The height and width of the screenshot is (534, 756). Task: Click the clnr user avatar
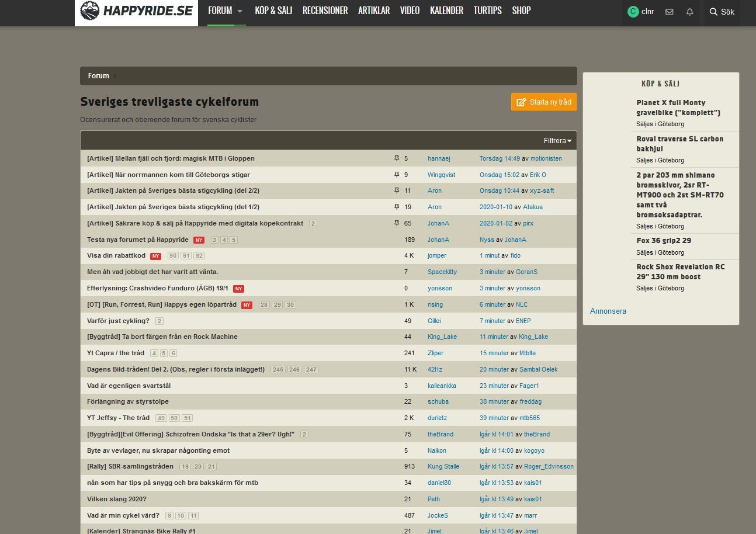633,12
